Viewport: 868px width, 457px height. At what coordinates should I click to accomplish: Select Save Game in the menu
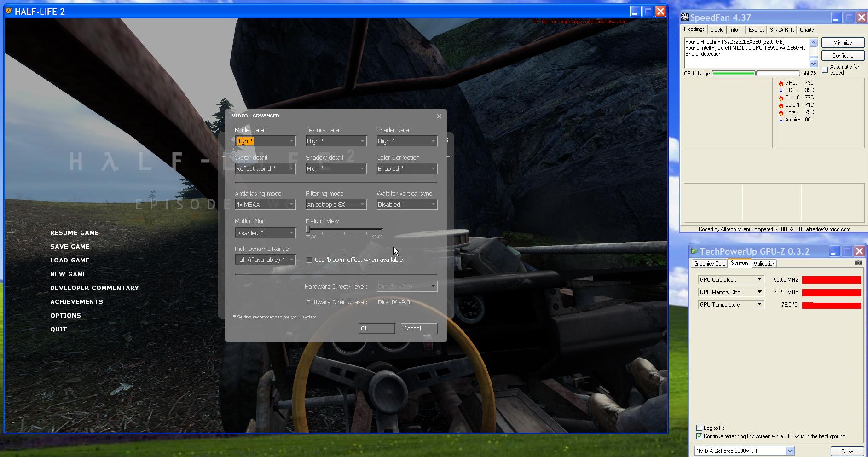pyautogui.click(x=70, y=247)
